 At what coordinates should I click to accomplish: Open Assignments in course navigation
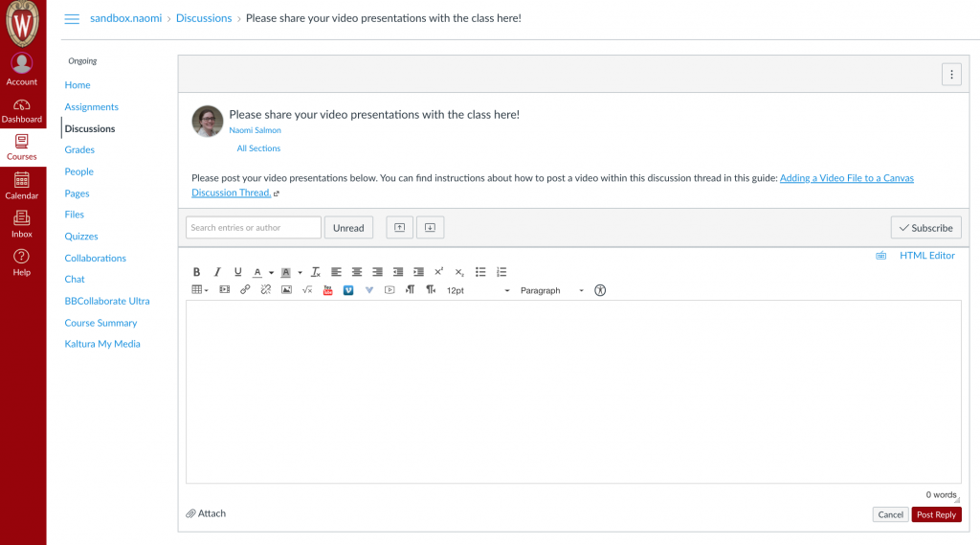coord(91,107)
